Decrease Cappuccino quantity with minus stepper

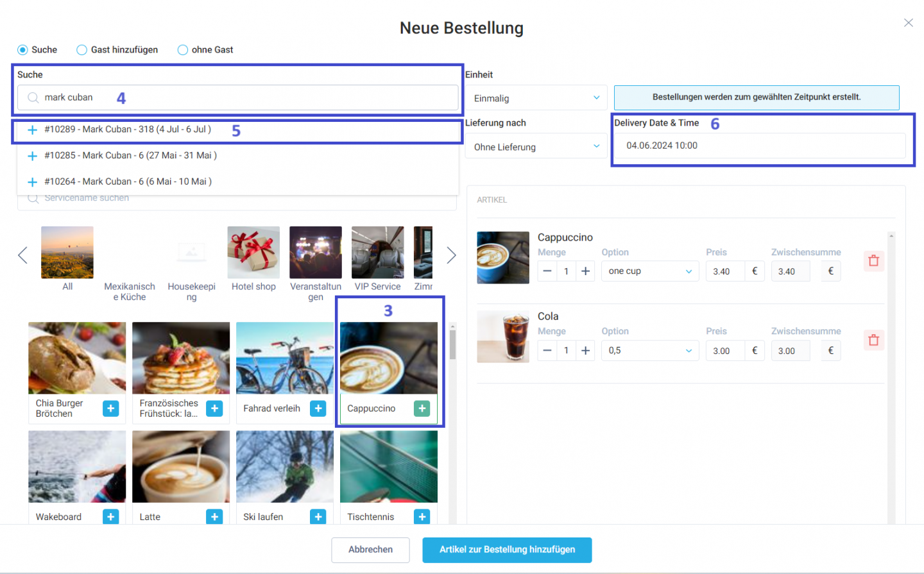click(547, 271)
